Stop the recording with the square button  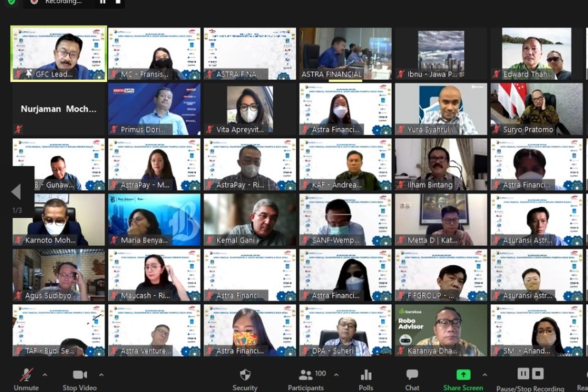coord(538,374)
